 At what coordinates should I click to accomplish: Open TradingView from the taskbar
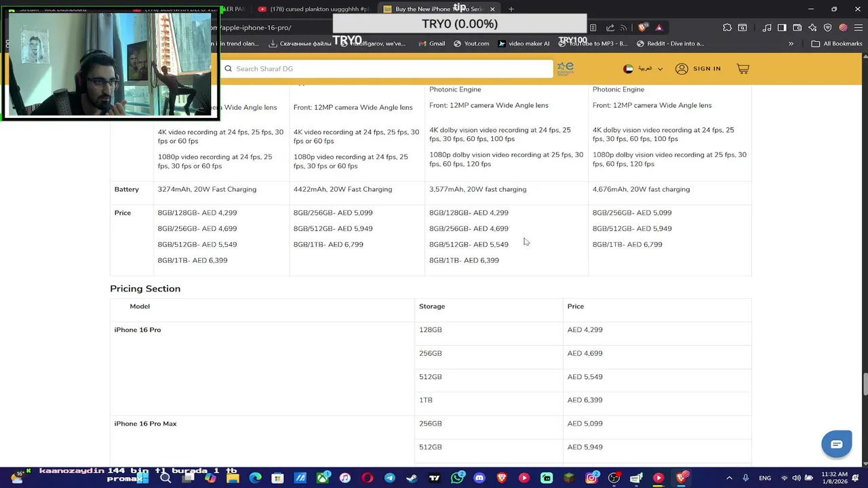pos(434,478)
